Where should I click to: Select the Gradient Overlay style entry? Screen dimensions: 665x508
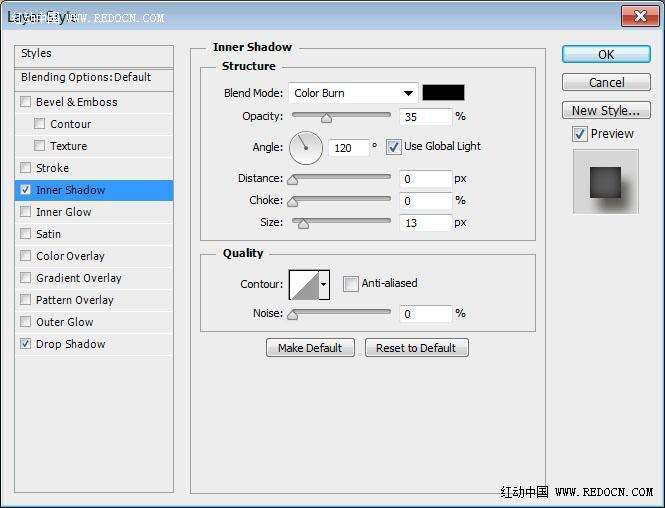79,278
